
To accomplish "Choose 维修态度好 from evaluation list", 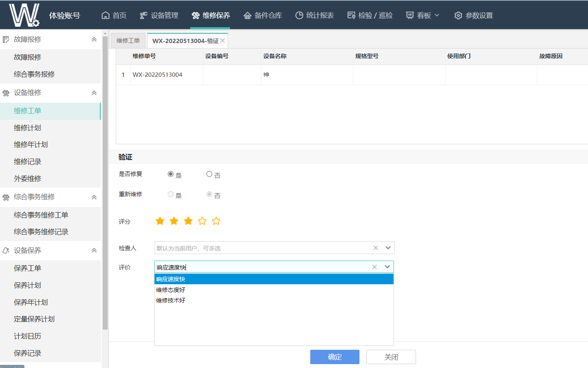I will tap(274, 290).
